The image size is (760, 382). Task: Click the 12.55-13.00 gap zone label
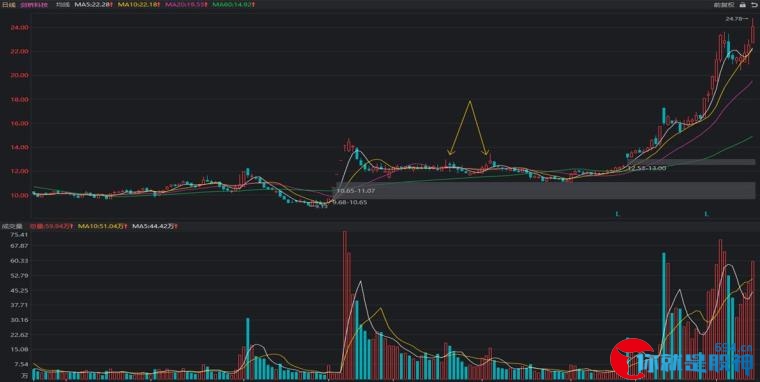coord(647,168)
